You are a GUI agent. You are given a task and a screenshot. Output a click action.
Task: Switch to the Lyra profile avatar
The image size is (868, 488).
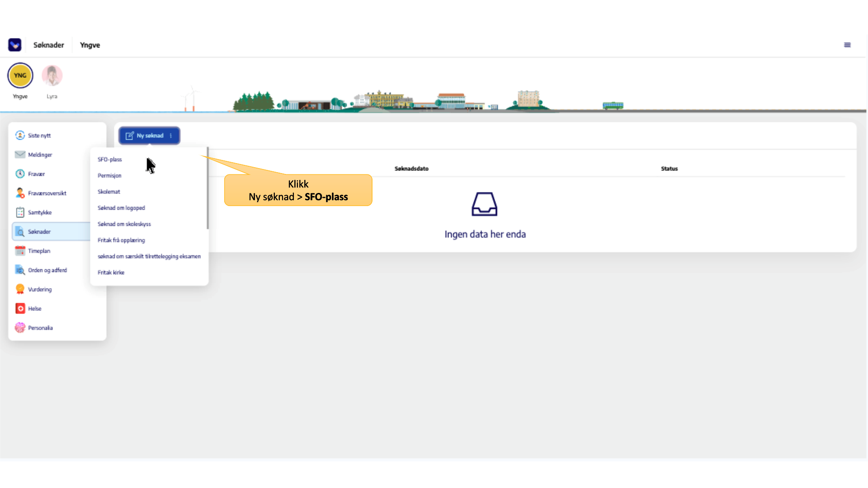click(52, 75)
